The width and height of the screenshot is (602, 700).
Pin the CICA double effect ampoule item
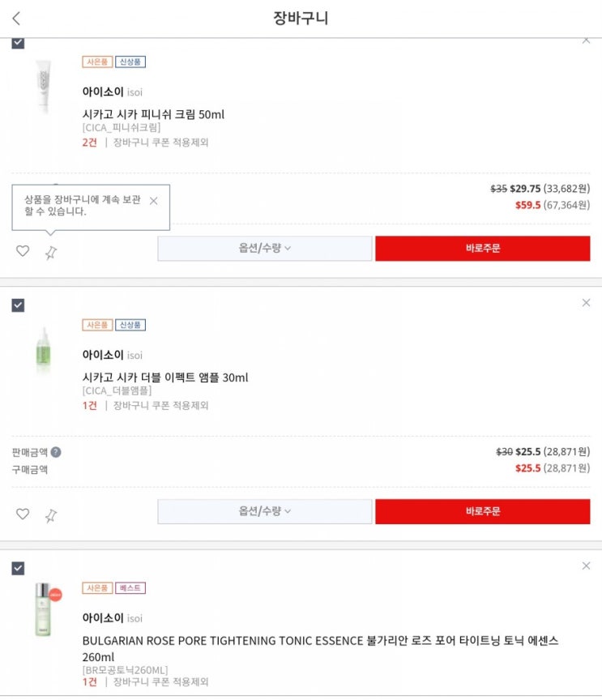(51, 515)
